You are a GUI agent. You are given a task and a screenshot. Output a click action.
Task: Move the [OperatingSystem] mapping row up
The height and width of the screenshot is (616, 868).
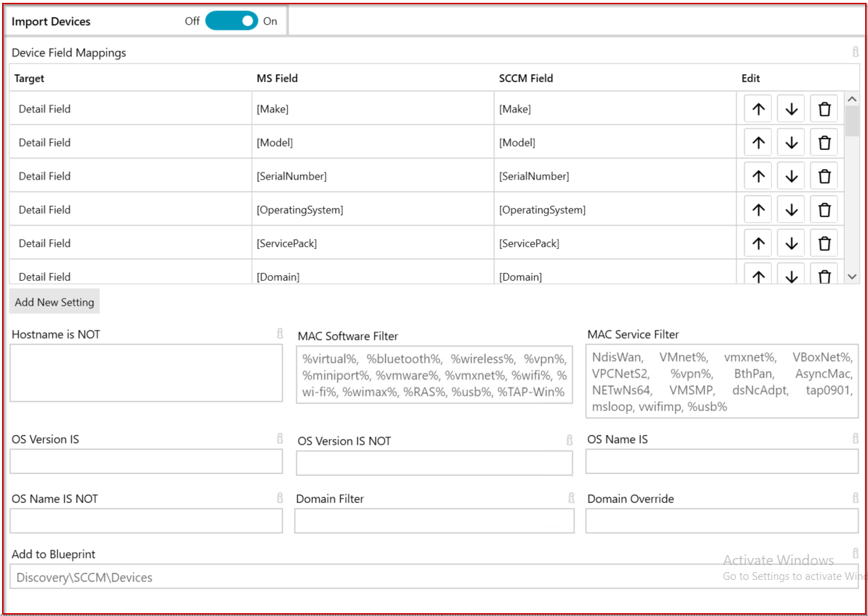(758, 209)
